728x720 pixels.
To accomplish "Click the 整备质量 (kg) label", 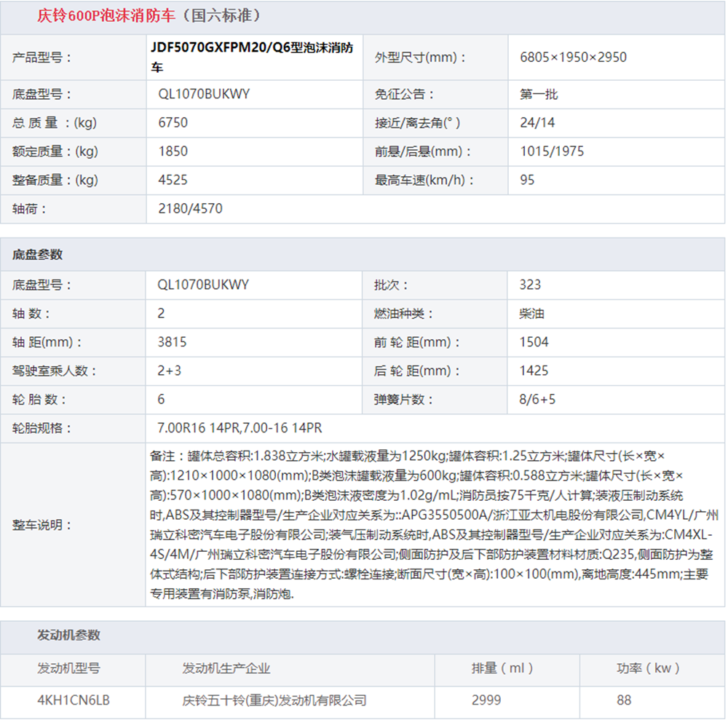I will [55, 180].
